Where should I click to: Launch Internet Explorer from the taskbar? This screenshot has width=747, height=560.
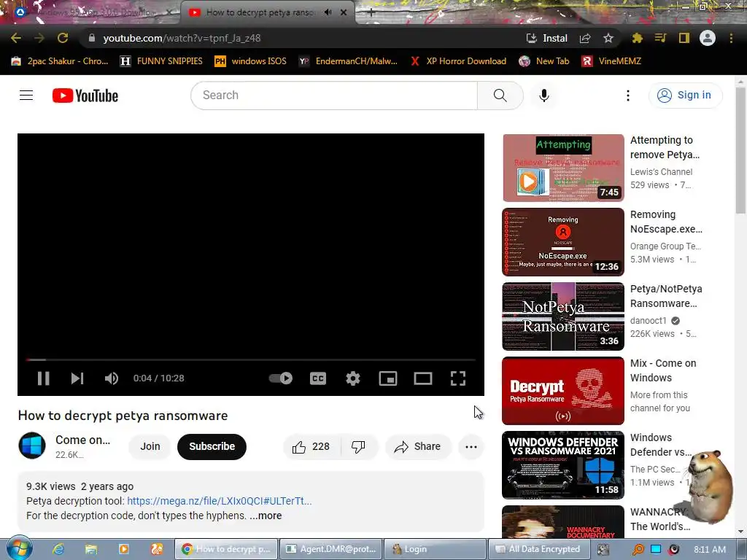click(x=58, y=549)
